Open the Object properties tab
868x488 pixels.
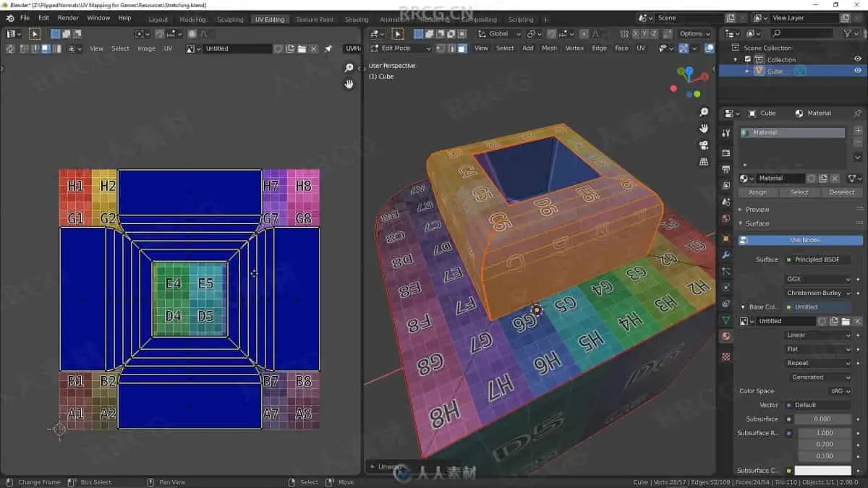pos(726,239)
